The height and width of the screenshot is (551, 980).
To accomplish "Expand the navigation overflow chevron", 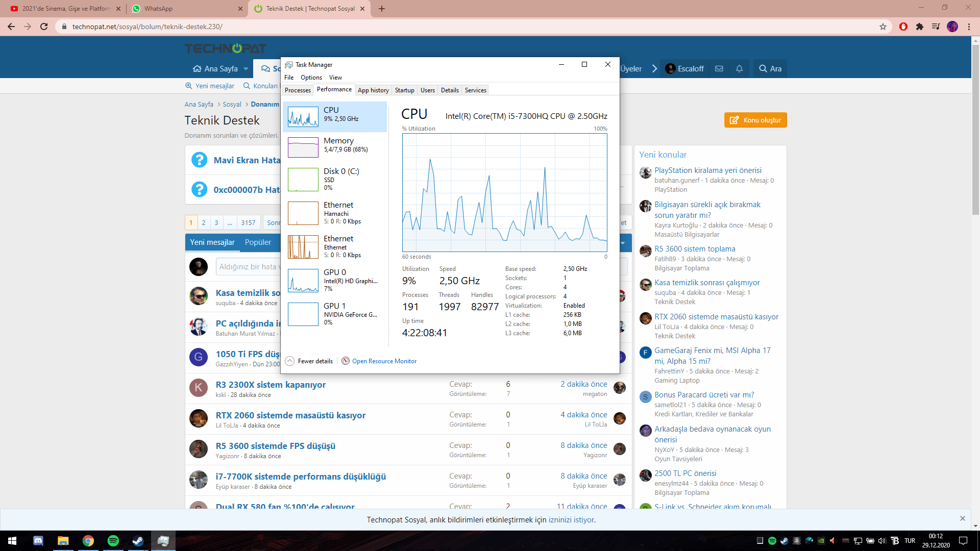I will pos(655,68).
